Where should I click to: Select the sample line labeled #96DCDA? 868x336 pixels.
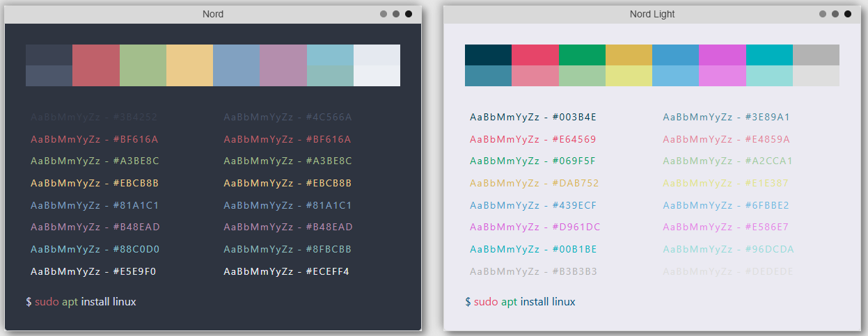click(729, 249)
